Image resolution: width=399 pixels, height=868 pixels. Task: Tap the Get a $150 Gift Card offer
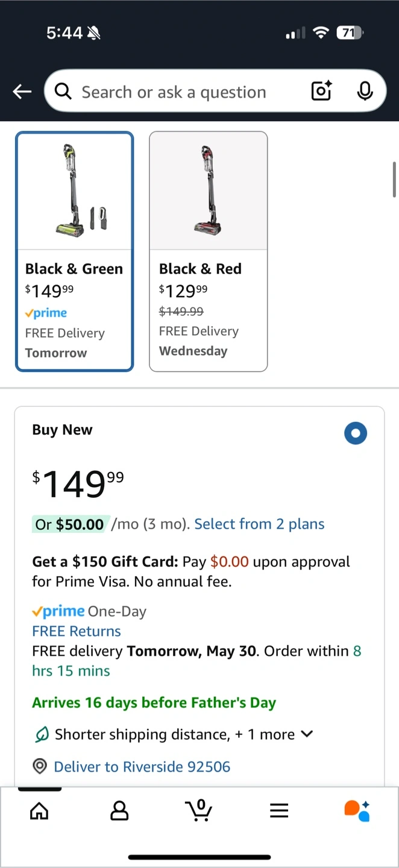[191, 571]
